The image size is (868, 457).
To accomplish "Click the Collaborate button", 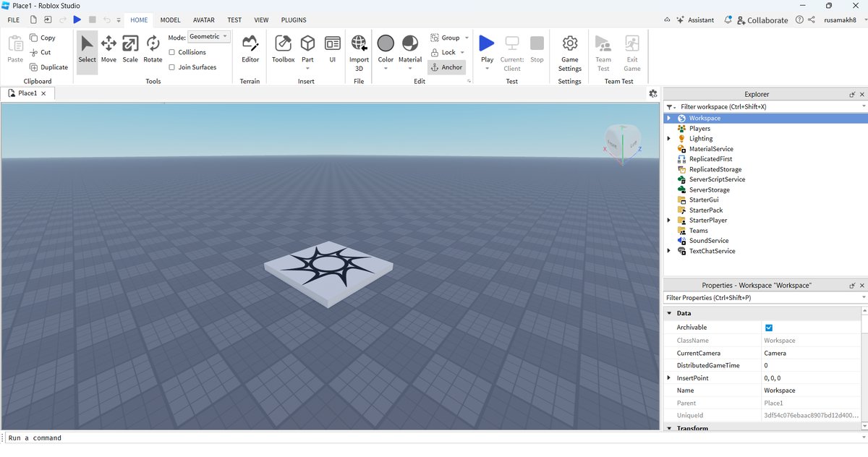I will 762,20.
